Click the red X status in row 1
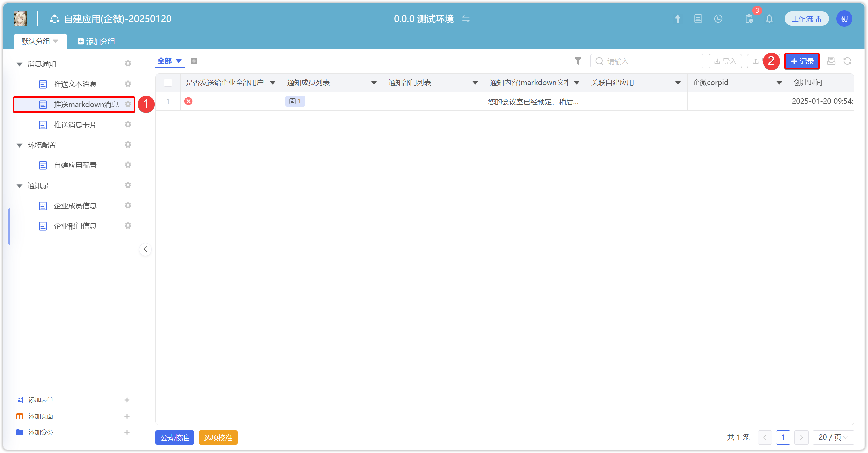This screenshot has height=453, width=868. [x=189, y=101]
